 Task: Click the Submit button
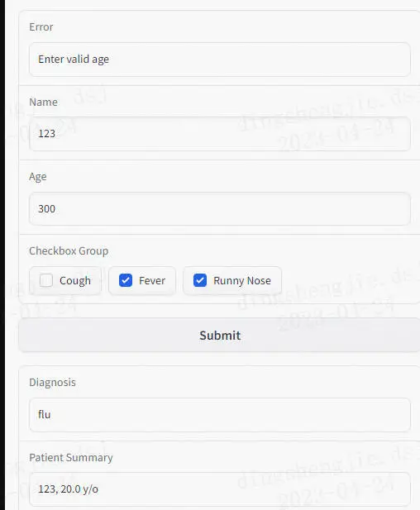coord(220,336)
